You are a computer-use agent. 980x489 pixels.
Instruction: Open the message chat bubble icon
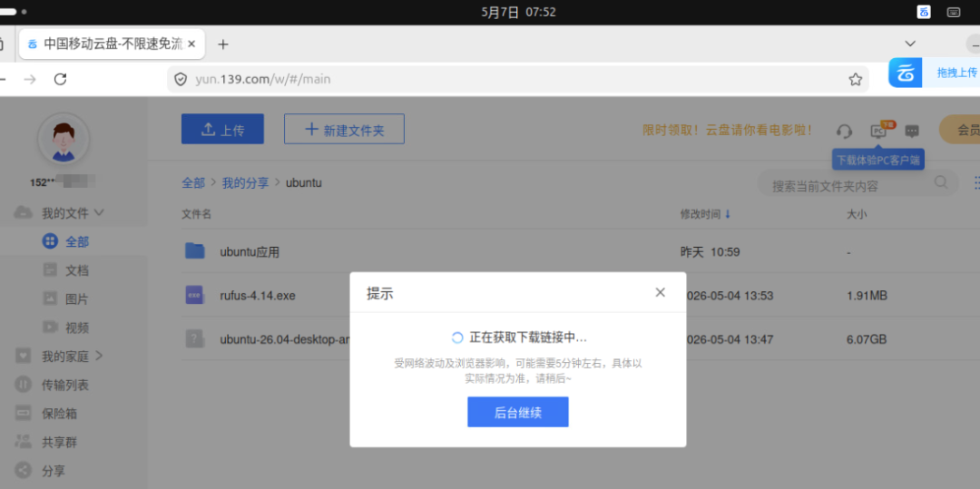click(x=913, y=132)
